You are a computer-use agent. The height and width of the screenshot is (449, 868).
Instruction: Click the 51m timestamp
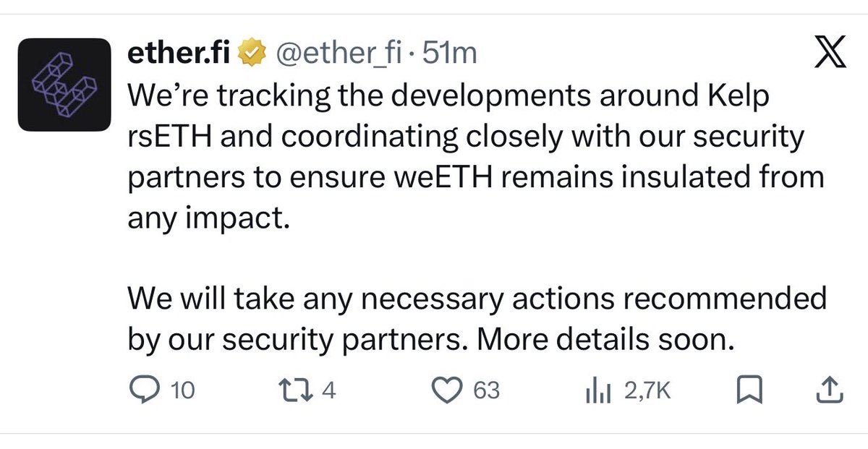pos(449,54)
